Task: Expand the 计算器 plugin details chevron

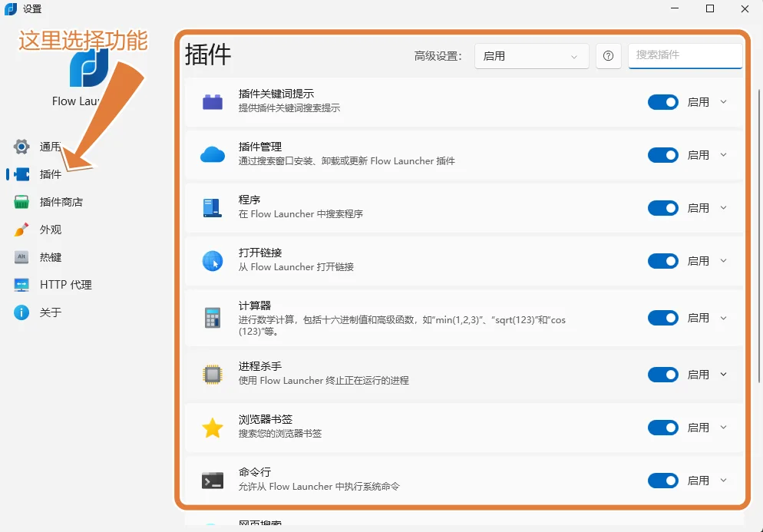Action: click(724, 319)
